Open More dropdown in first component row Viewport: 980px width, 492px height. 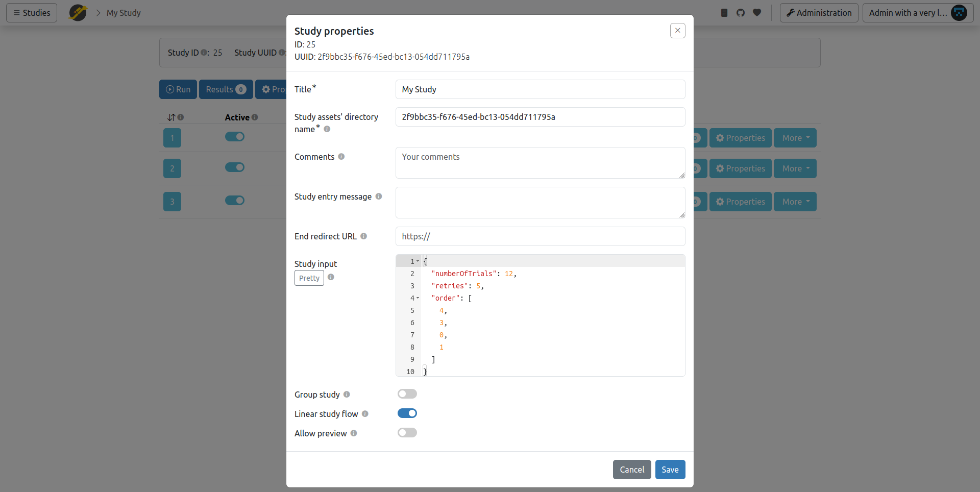795,138
